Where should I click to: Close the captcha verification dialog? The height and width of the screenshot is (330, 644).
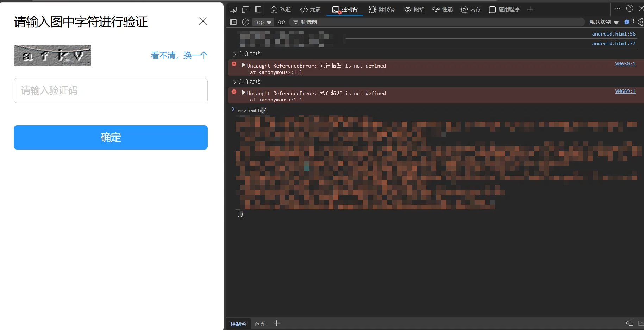pyautogui.click(x=203, y=21)
